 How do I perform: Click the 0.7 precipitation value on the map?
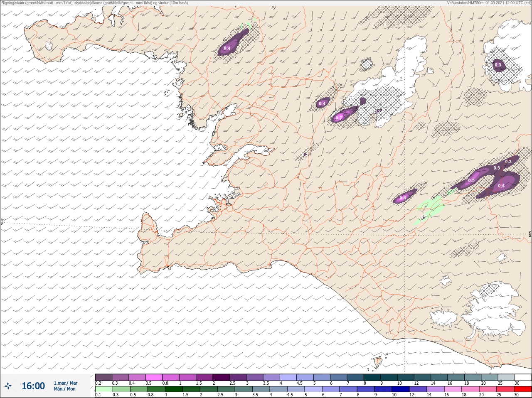point(339,118)
